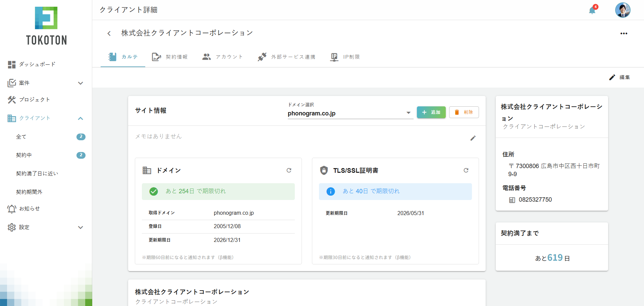Select the プロジェクト wrench icon

click(x=12, y=100)
